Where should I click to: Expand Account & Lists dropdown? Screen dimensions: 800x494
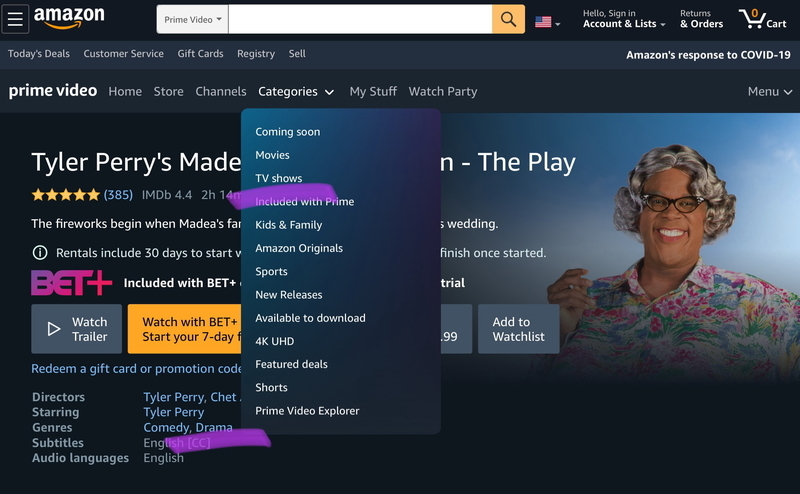(x=624, y=19)
